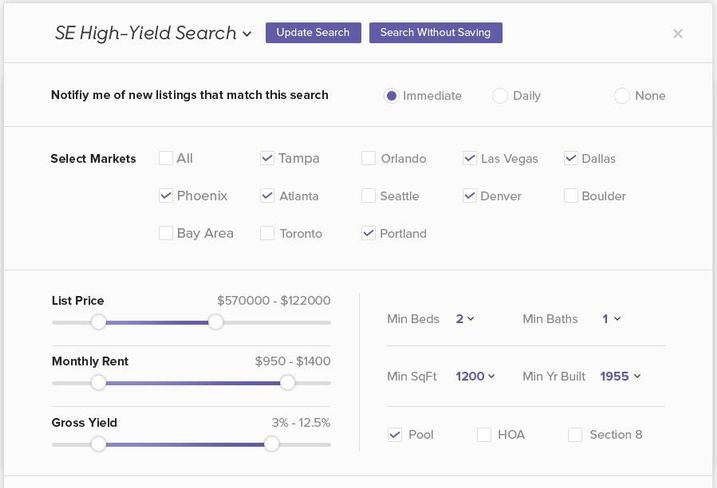This screenshot has width=717, height=488.
Task: Uncheck the Dallas market
Action: [571, 158]
